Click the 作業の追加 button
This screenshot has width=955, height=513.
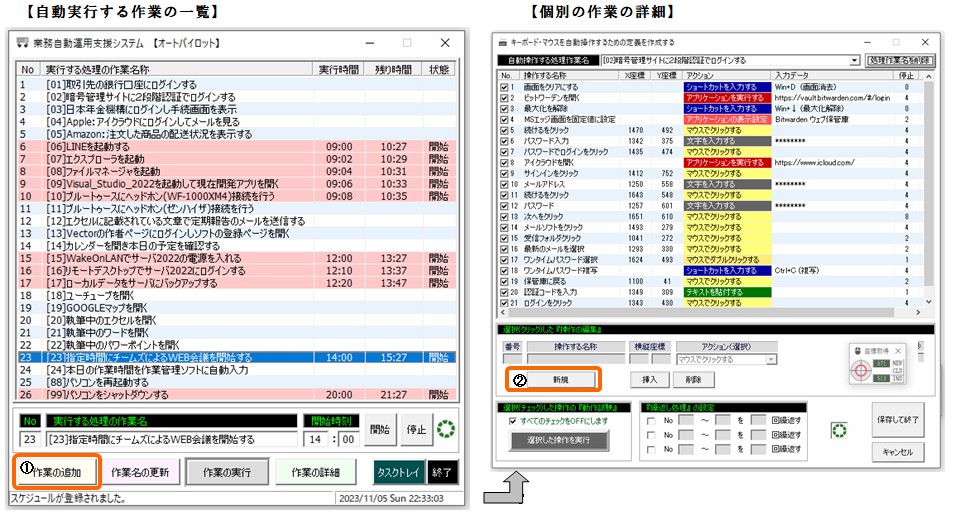pyautogui.click(x=56, y=472)
